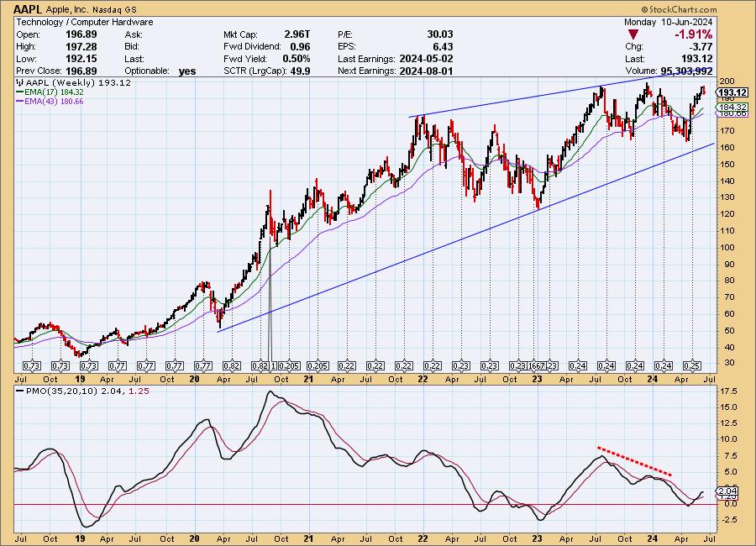This screenshot has width=756, height=546.
Task: Click the 'Nasdaq GS' exchange label
Action: tap(114, 9)
